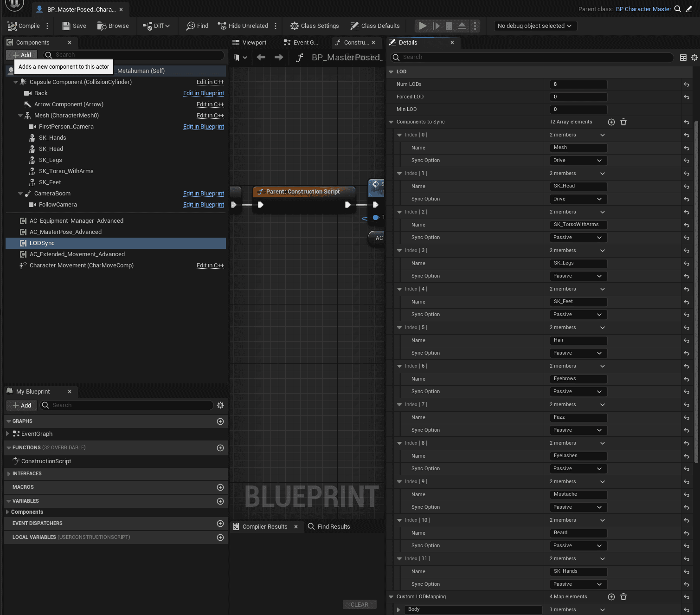Save the blueprint asset
Viewport: 700px width, 615px height.
(x=74, y=26)
